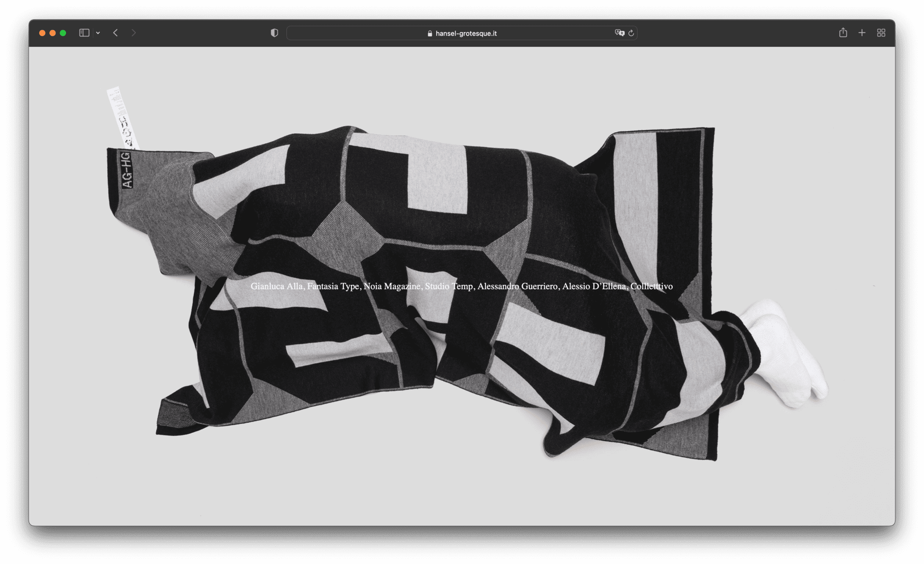This screenshot has width=924, height=564.
Task: Go back to the previous page
Action: (x=115, y=33)
